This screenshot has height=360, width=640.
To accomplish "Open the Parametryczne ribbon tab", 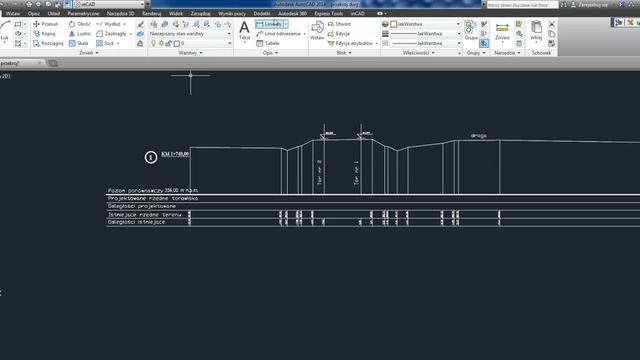I will (x=83, y=13).
